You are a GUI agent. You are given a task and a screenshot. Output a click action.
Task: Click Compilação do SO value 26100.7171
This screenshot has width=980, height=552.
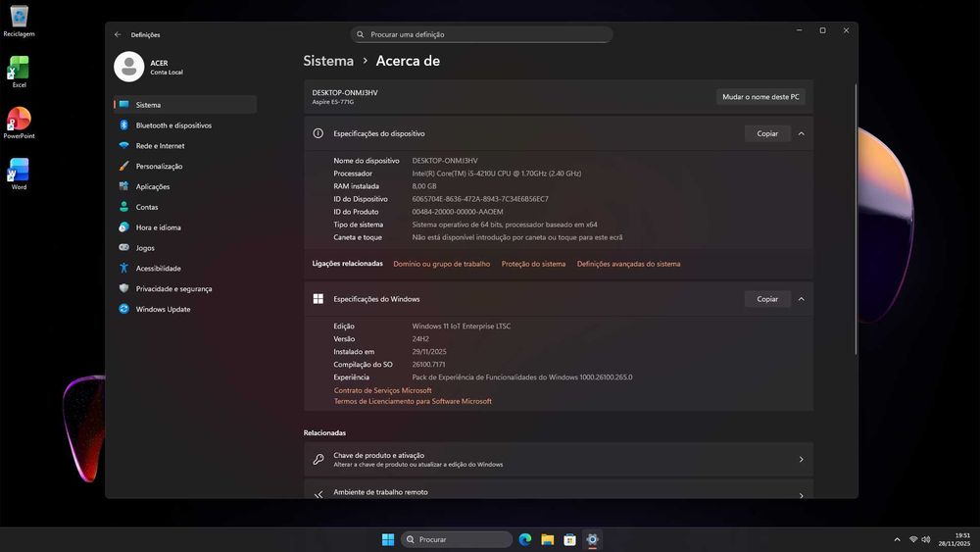point(429,365)
